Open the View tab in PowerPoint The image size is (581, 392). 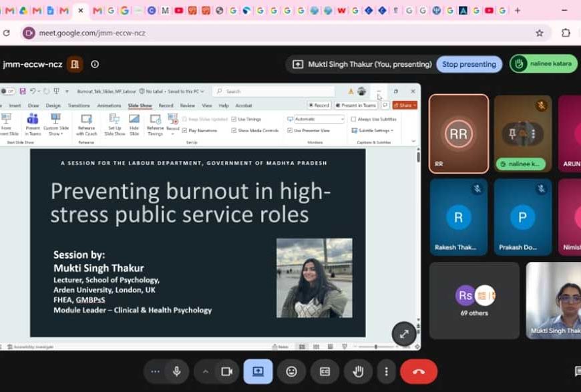(207, 106)
